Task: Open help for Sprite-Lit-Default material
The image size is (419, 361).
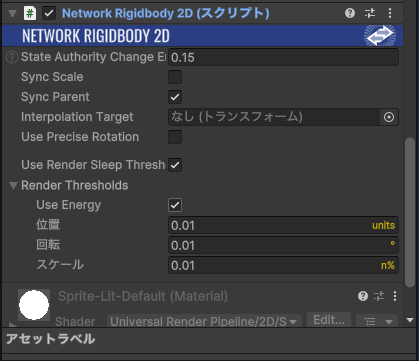Action: coord(363,296)
